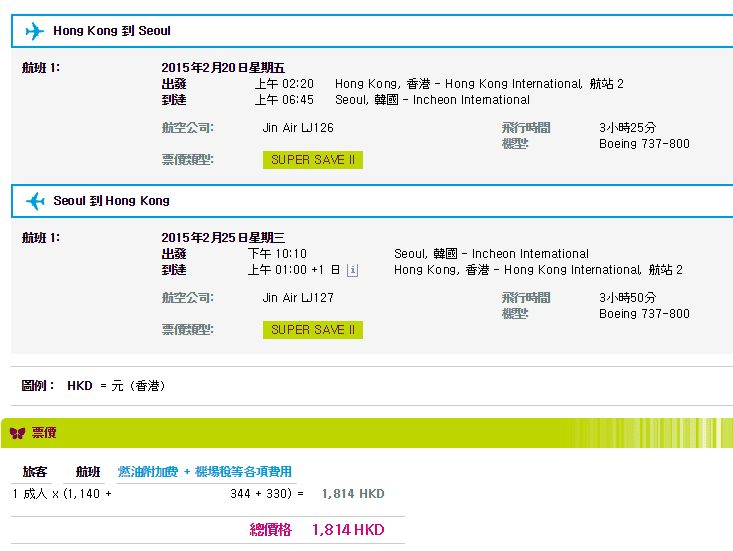Click the 旅客 column header

coord(35,472)
